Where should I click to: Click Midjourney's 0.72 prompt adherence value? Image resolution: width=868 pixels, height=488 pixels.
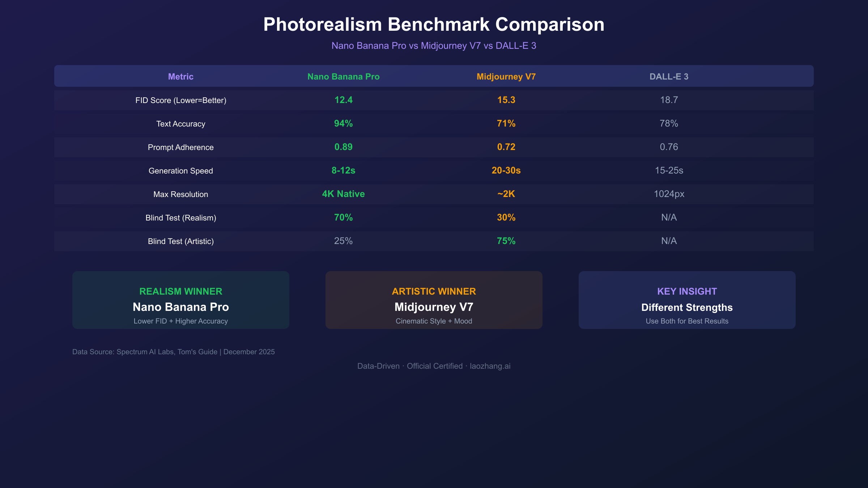point(506,147)
